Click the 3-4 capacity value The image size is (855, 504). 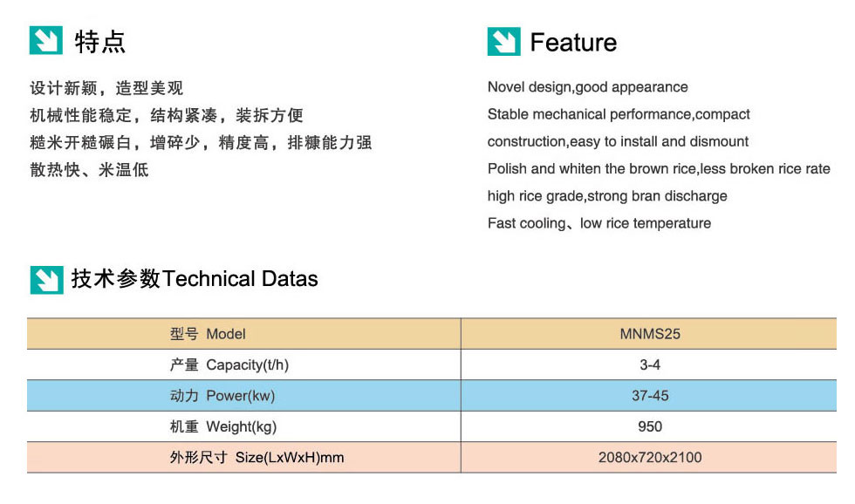pos(650,365)
